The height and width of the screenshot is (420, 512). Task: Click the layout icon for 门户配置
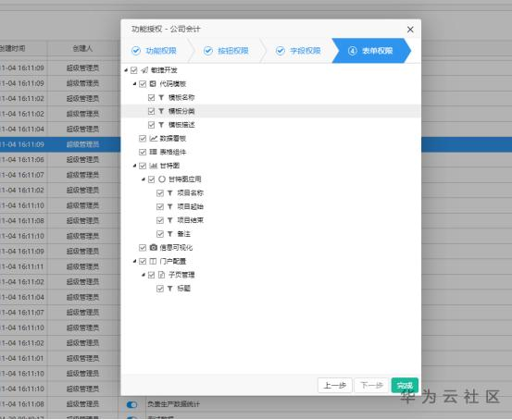tap(153, 261)
